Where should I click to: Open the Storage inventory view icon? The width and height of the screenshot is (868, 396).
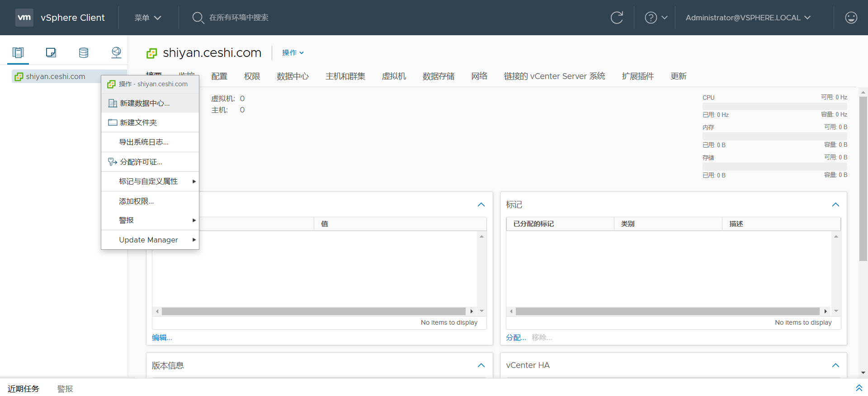(84, 53)
